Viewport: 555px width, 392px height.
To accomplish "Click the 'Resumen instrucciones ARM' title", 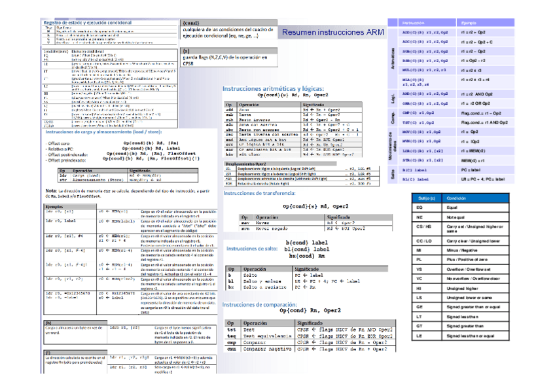I will click(x=332, y=32).
